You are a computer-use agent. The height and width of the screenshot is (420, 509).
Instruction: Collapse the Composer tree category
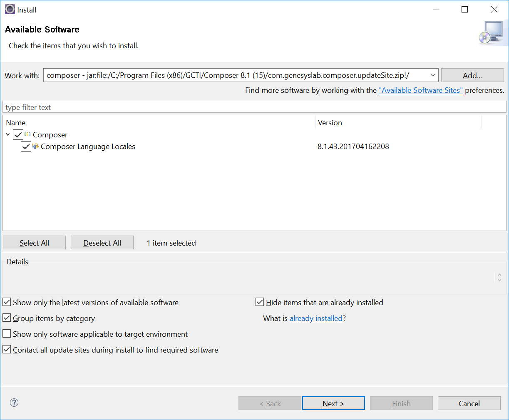point(8,134)
